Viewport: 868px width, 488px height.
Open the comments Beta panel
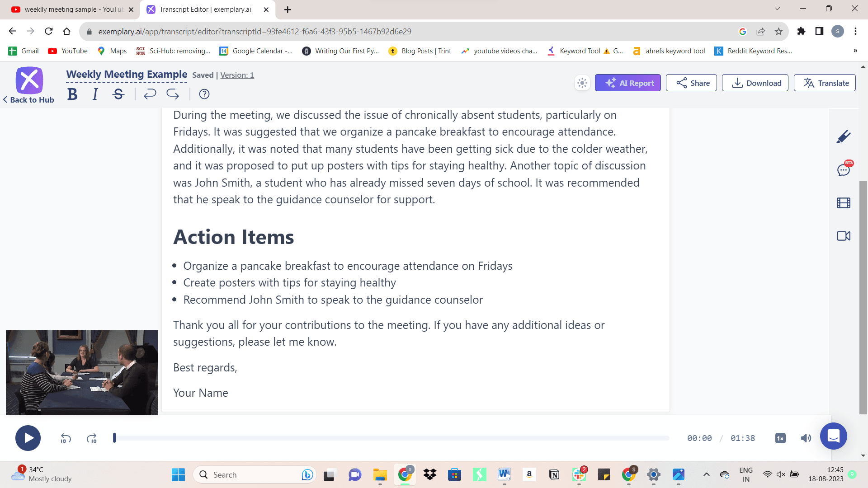844,170
